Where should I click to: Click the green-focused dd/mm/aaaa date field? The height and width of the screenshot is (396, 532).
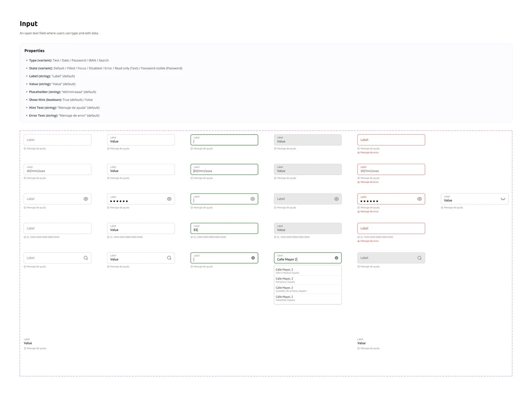(x=224, y=169)
